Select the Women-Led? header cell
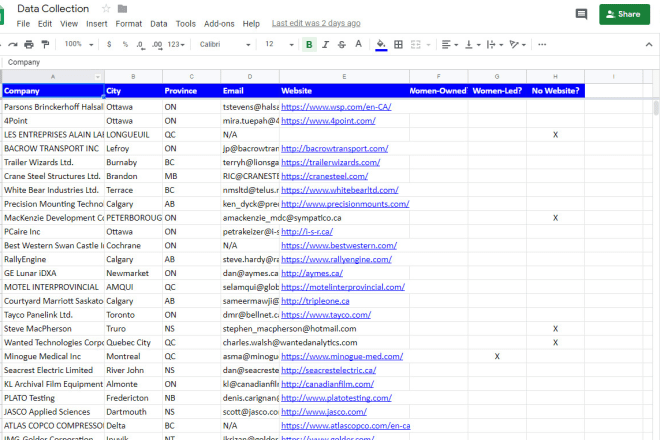Screen dimensions: 660x440 (497, 91)
